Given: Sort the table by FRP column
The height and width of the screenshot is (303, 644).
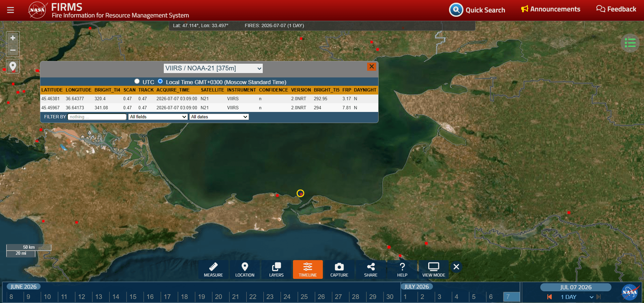Looking at the screenshot, I should click(347, 90).
